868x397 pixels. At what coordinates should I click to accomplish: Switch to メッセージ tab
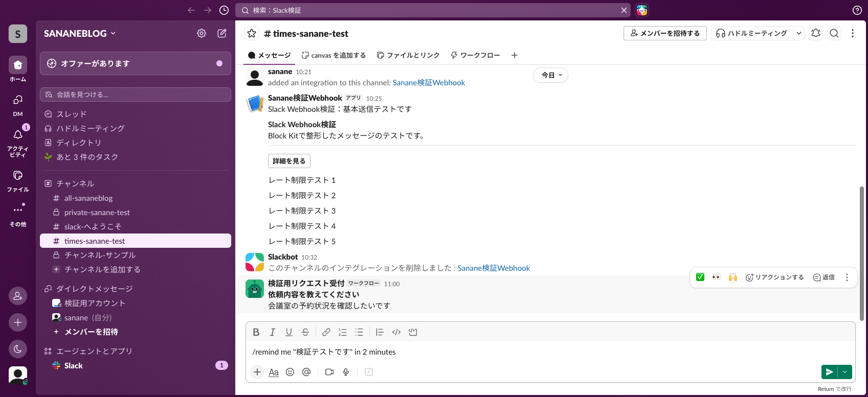(269, 55)
